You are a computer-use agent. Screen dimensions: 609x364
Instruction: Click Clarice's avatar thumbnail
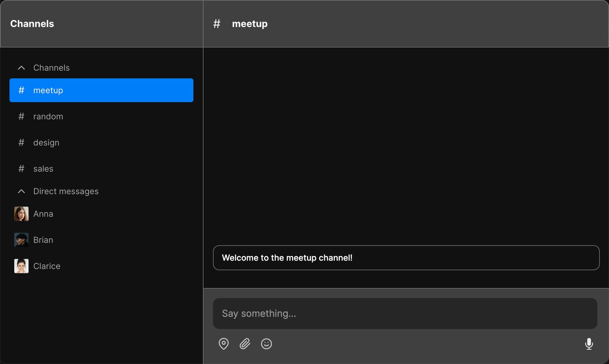click(21, 266)
